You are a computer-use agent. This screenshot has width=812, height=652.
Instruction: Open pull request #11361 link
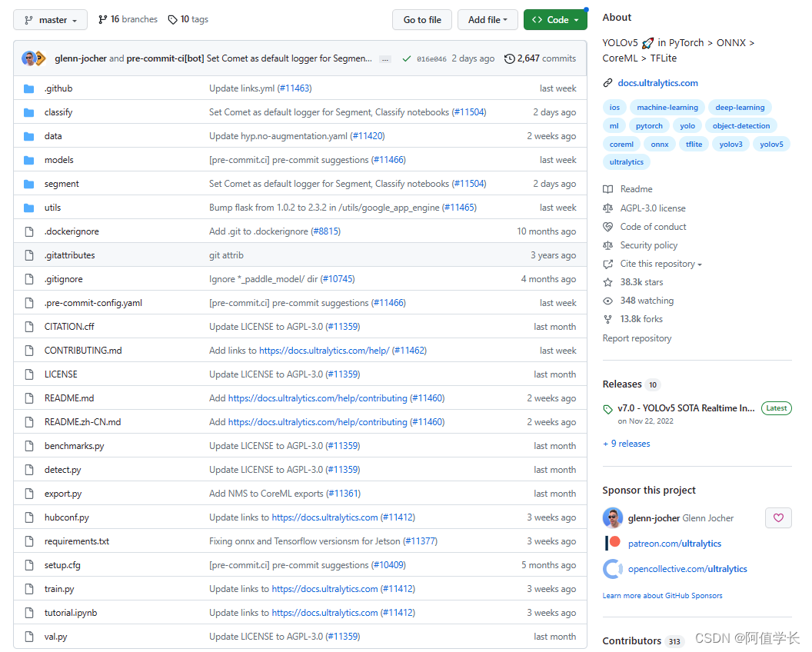click(x=344, y=494)
